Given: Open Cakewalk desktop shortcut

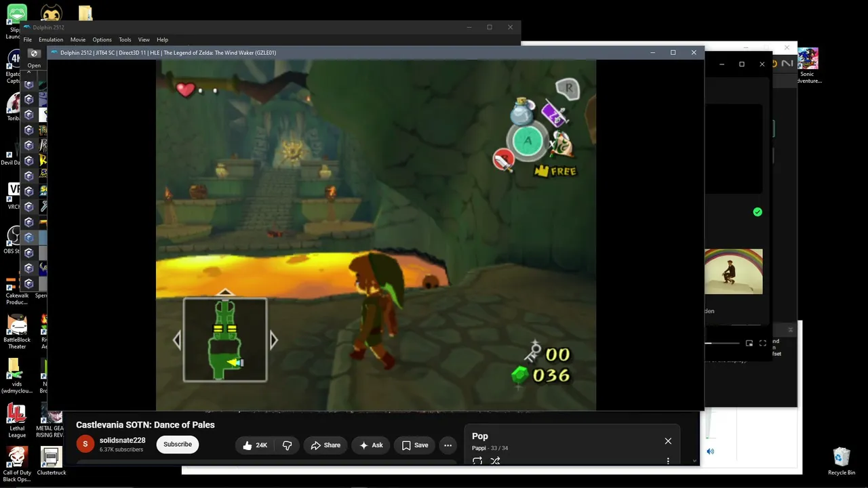Looking at the screenshot, I should (x=17, y=288).
